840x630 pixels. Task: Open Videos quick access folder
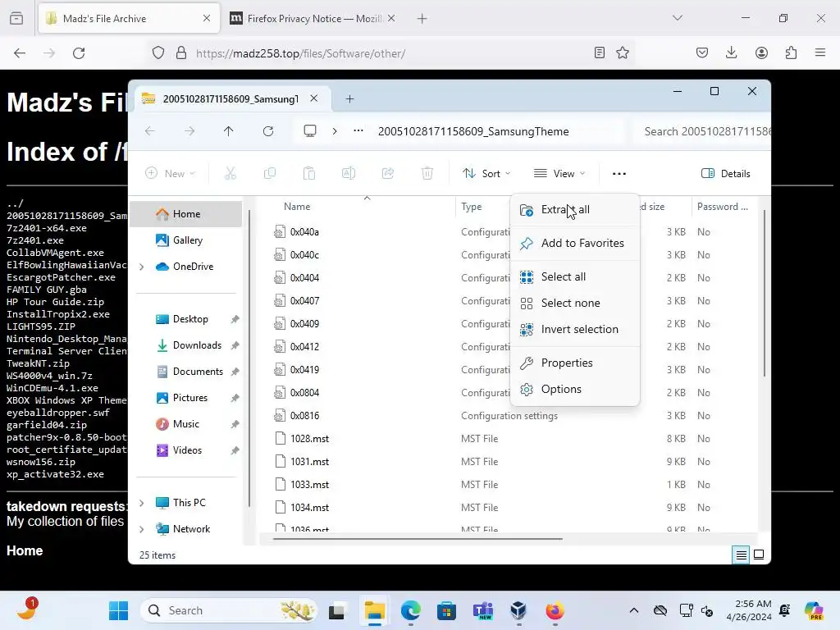tap(186, 450)
